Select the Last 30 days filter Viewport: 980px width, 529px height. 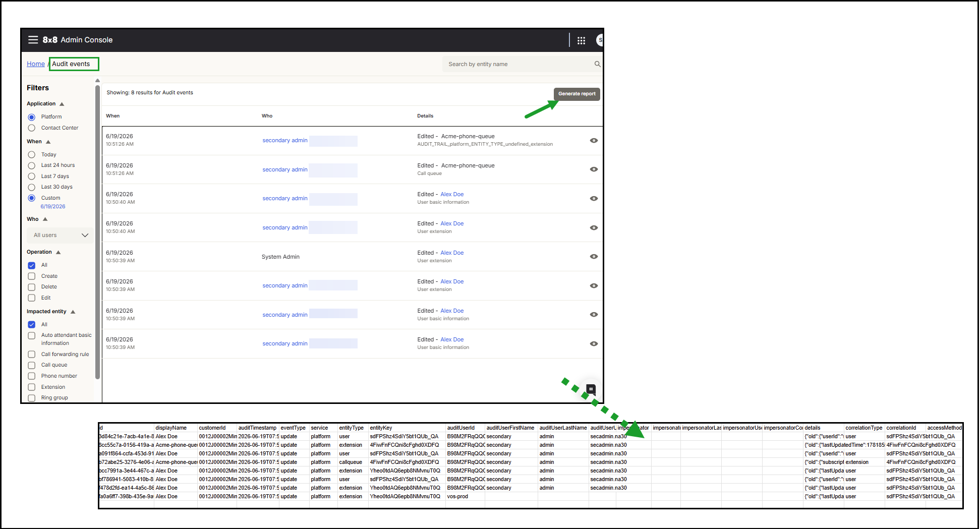[x=31, y=187]
